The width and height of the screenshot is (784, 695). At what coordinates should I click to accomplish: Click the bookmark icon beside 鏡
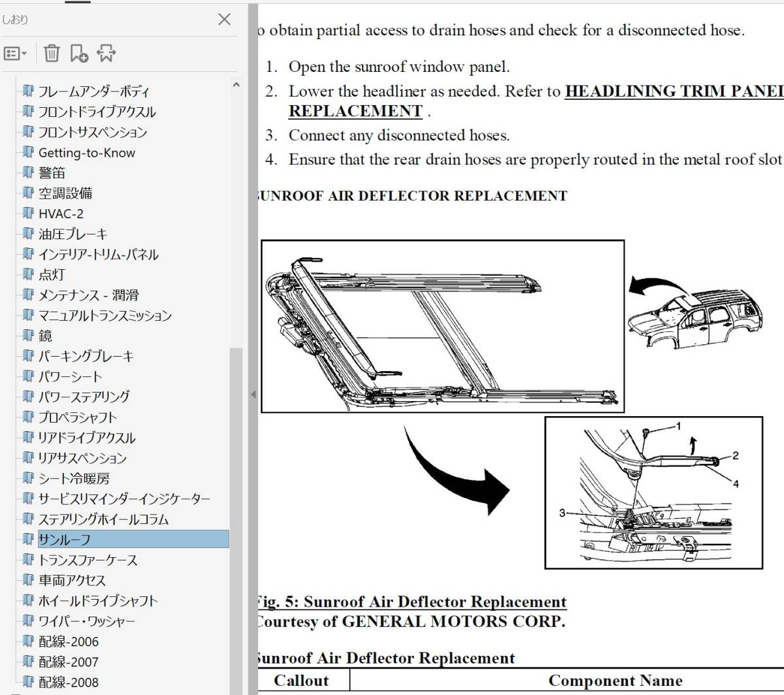[x=27, y=336]
